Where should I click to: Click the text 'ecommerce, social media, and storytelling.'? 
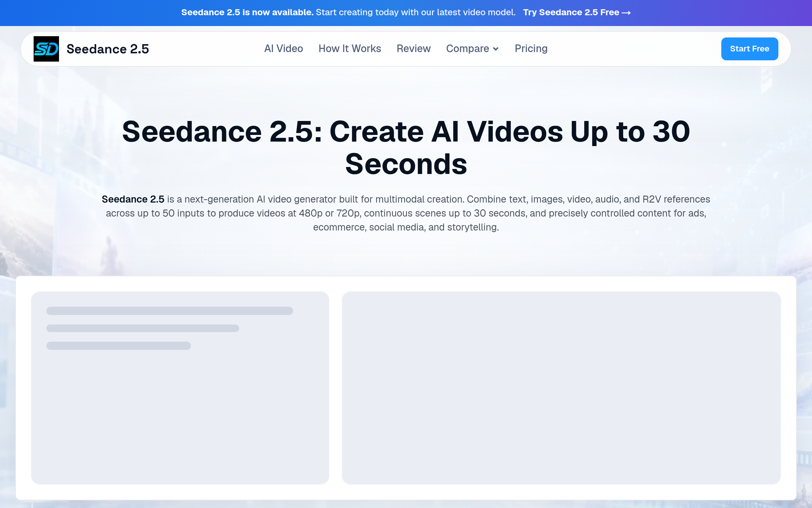(406, 227)
